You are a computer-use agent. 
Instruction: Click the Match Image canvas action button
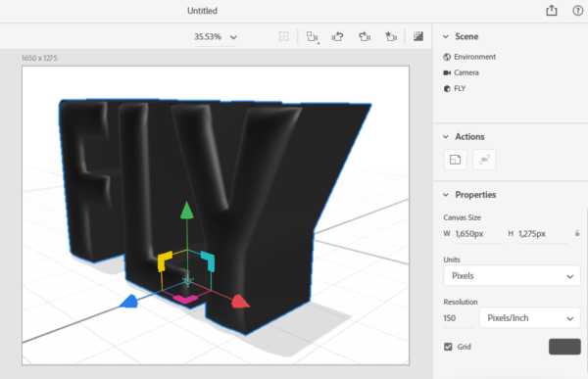[455, 160]
